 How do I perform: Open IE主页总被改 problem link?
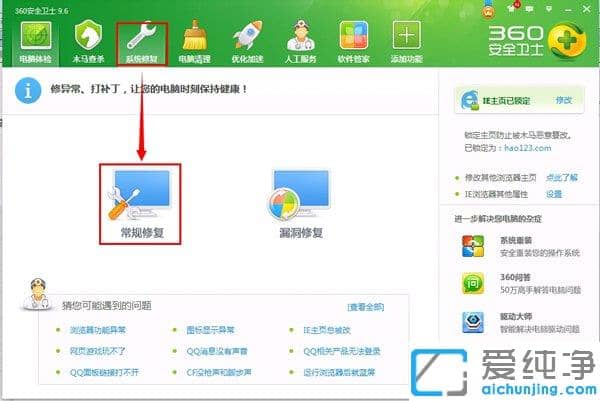pyautogui.click(x=327, y=330)
